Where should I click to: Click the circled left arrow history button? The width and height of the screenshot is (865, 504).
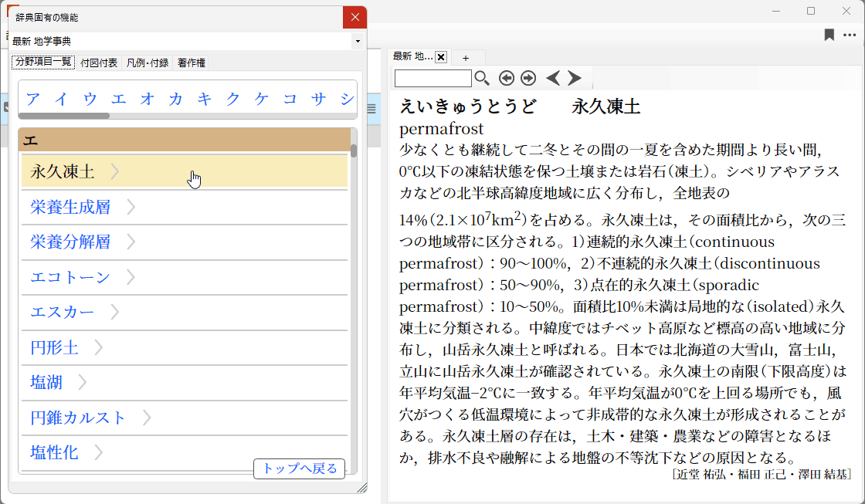[x=507, y=78]
